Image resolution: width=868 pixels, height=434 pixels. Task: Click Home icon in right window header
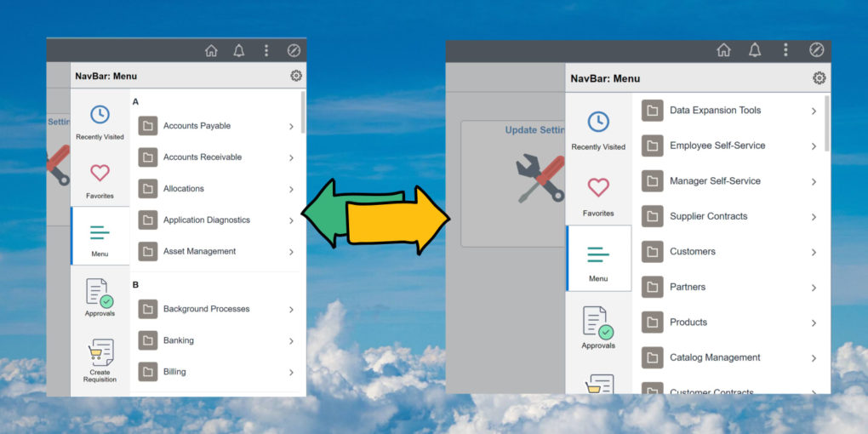[723, 50]
